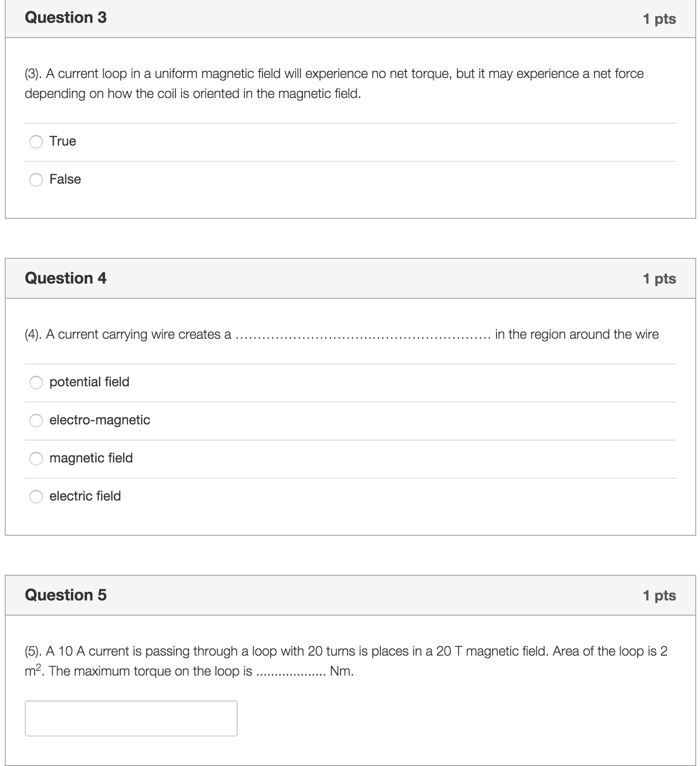Click the Question 5 header

pyautogui.click(x=66, y=595)
